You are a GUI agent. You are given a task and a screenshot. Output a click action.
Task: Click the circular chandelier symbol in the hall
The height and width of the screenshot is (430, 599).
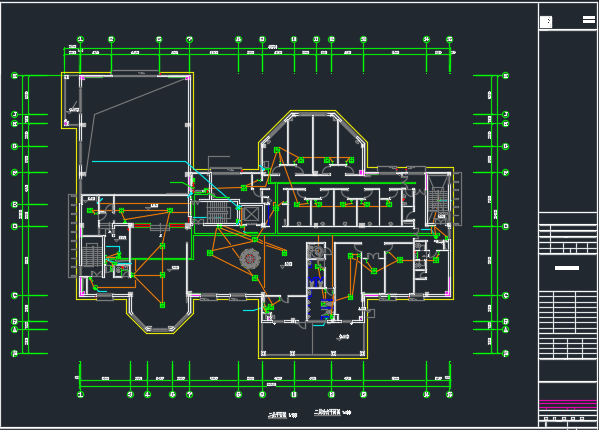[x=250, y=259]
